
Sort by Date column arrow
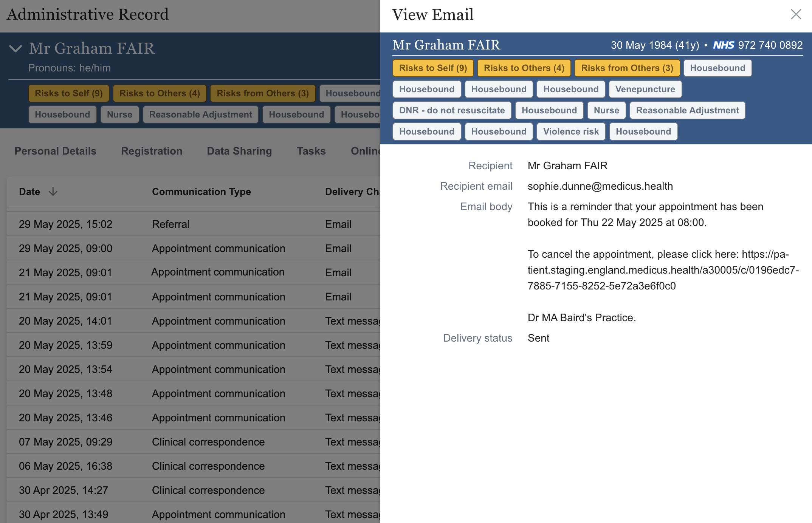(53, 192)
